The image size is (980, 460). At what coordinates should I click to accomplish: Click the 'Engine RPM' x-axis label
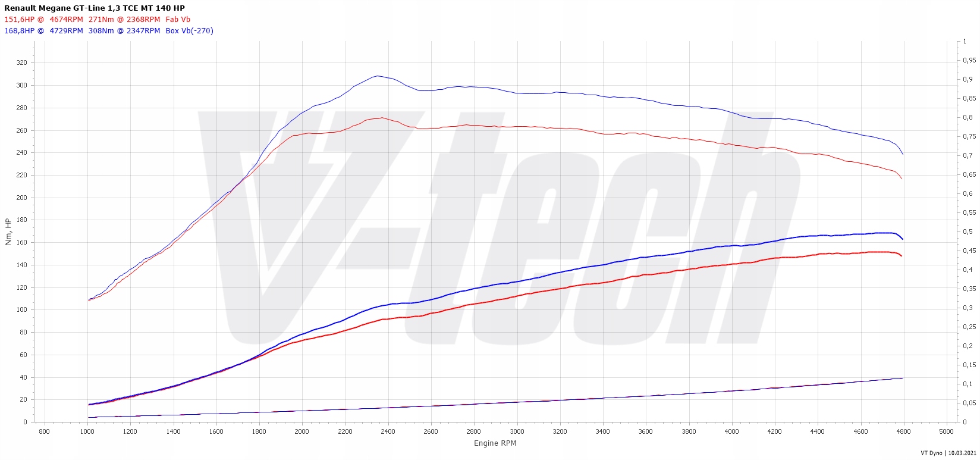pyautogui.click(x=495, y=443)
